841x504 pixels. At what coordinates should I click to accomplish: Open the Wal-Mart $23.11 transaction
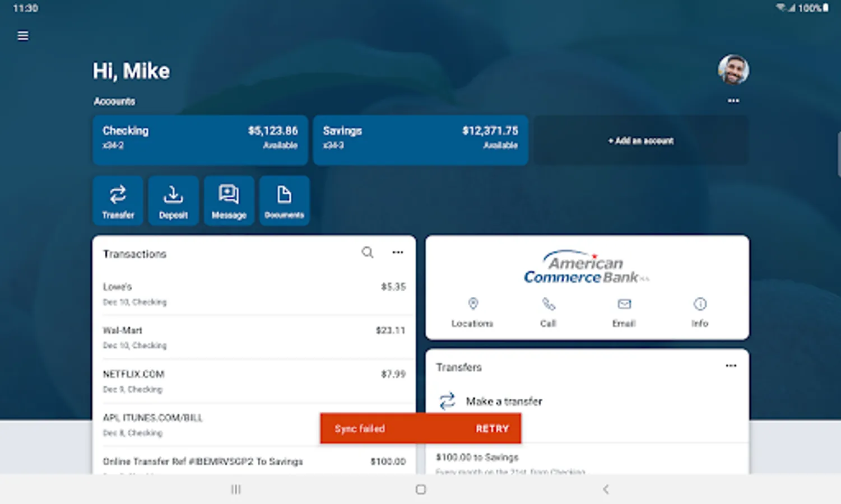click(254, 337)
